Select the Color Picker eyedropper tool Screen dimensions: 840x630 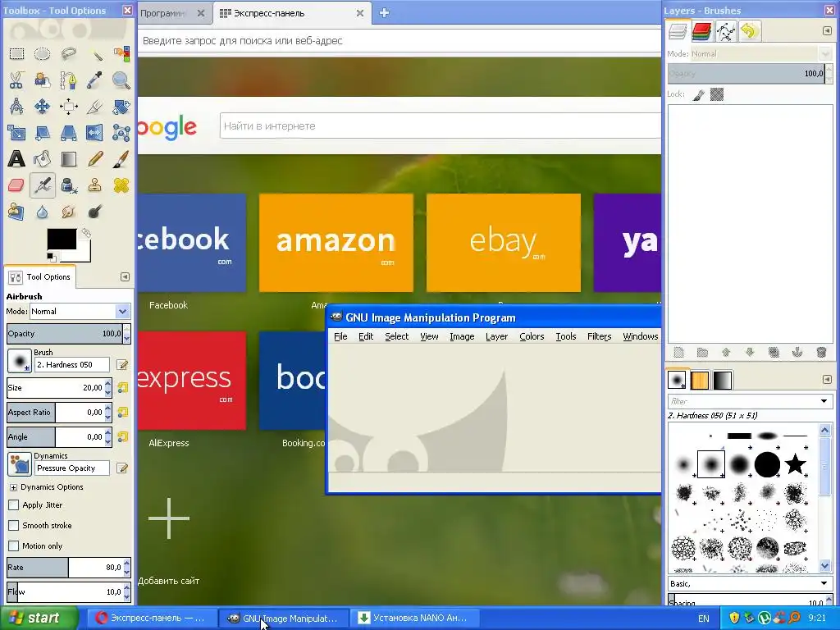(95, 80)
